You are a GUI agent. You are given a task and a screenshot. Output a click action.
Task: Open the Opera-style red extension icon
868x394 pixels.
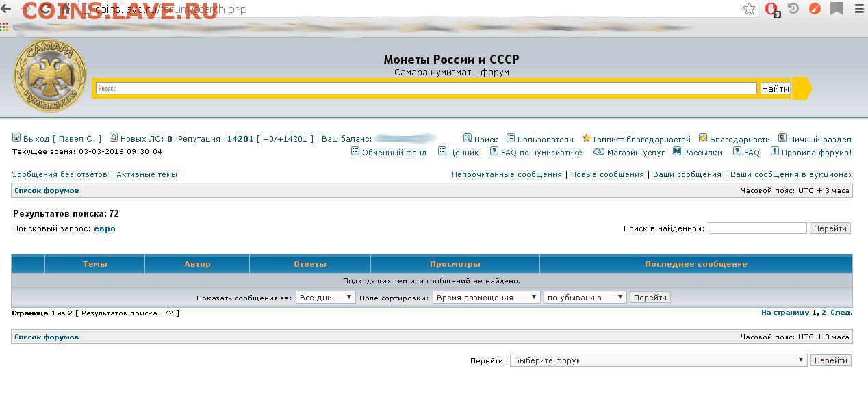click(x=771, y=10)
